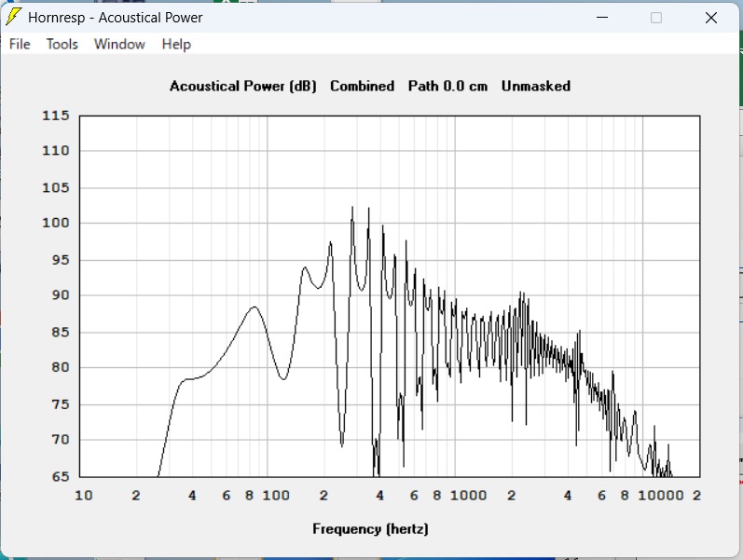Click the 115 value on the dB axis
This screenshot has height=560, width=743.
click(56, 116)
